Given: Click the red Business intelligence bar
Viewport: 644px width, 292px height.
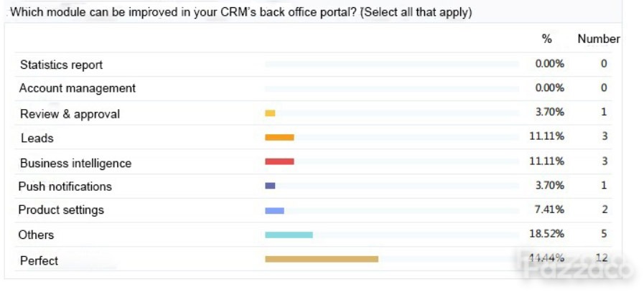Looking at the screenshot, I should pos(279,162).
